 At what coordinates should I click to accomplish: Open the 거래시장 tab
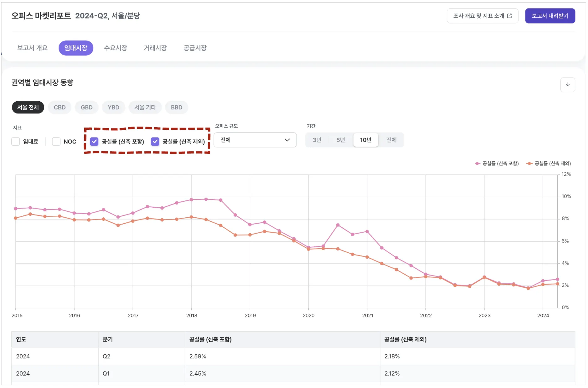(155, 48)
